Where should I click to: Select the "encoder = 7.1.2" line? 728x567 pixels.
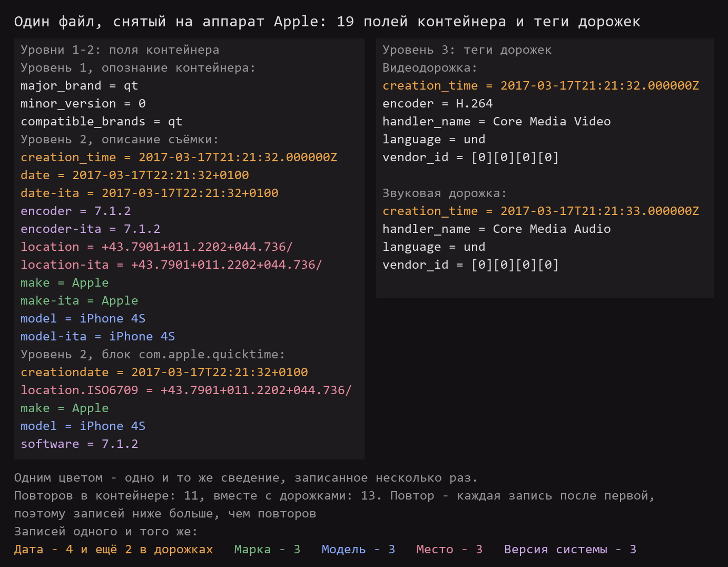pyautogui.click(x=75, y=211)
